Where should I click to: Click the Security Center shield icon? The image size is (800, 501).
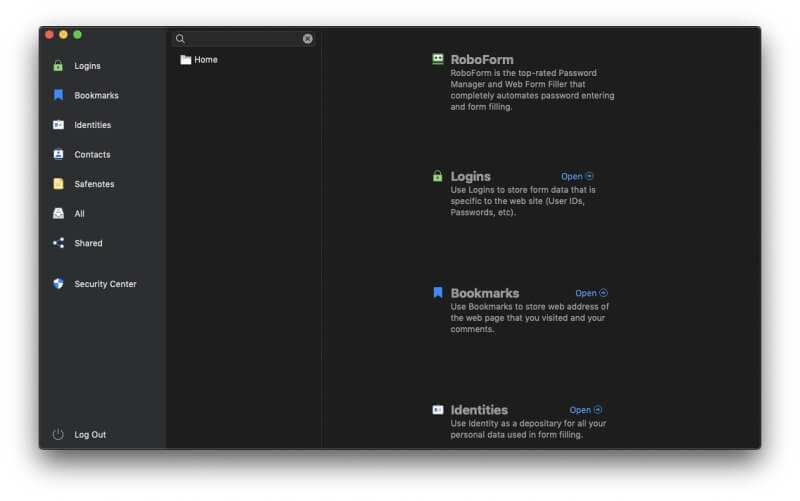pos(58,284)
